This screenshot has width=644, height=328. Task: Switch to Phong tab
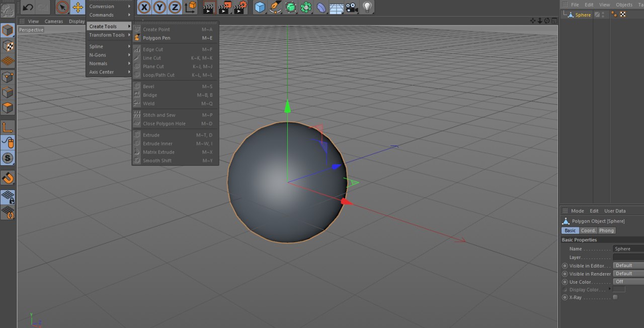(x=606, y=230)
